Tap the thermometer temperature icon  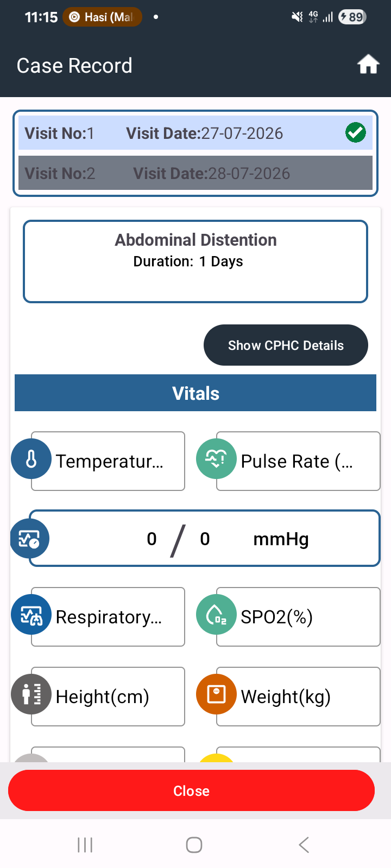coord(31,459)
